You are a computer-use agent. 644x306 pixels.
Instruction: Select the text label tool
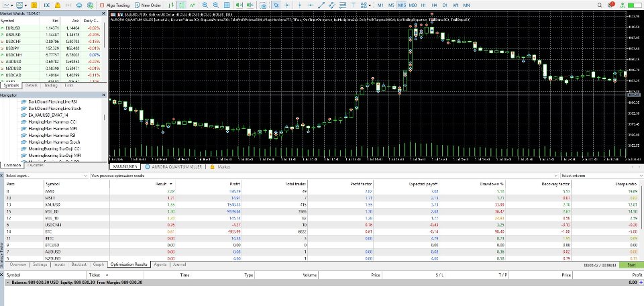[x=354, y=5]
